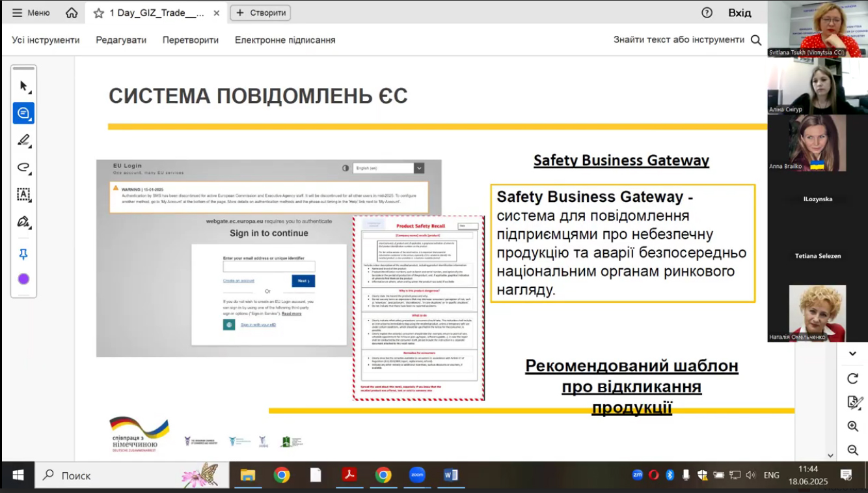Image resolution: width=868 pixels, height=493 pixels.
Task: Open File Explorer from the taskbar
Action: tap(247, 475)
